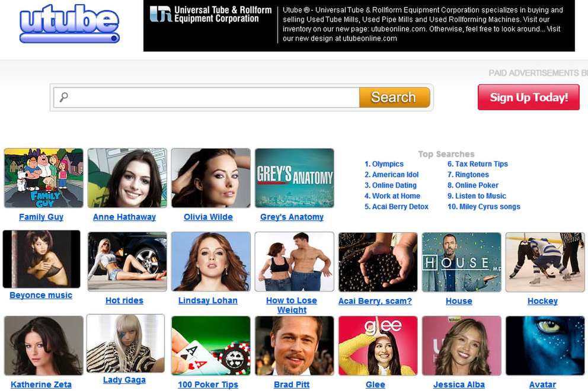Select top search 4. Work at Home
The height and width of the screenshot is (391, 588).
click(392, 195)
